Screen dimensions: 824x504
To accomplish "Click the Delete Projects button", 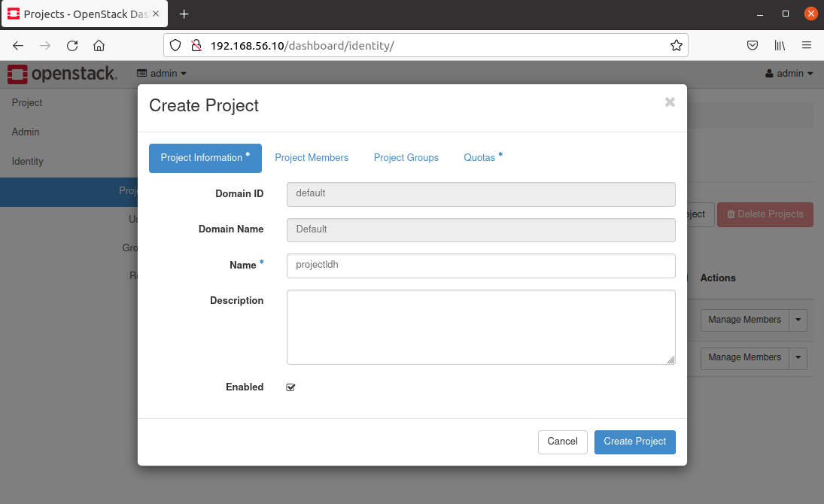I will click(765, 214).
